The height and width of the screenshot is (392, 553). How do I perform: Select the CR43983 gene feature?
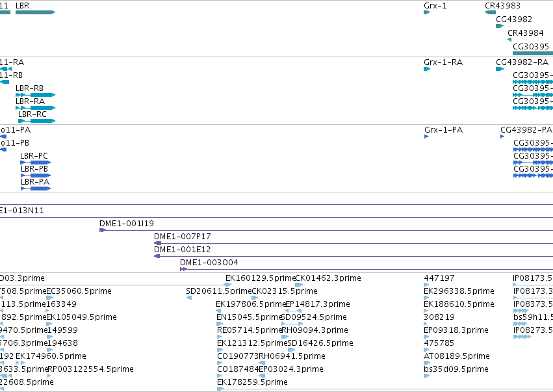tap(490, 12)
